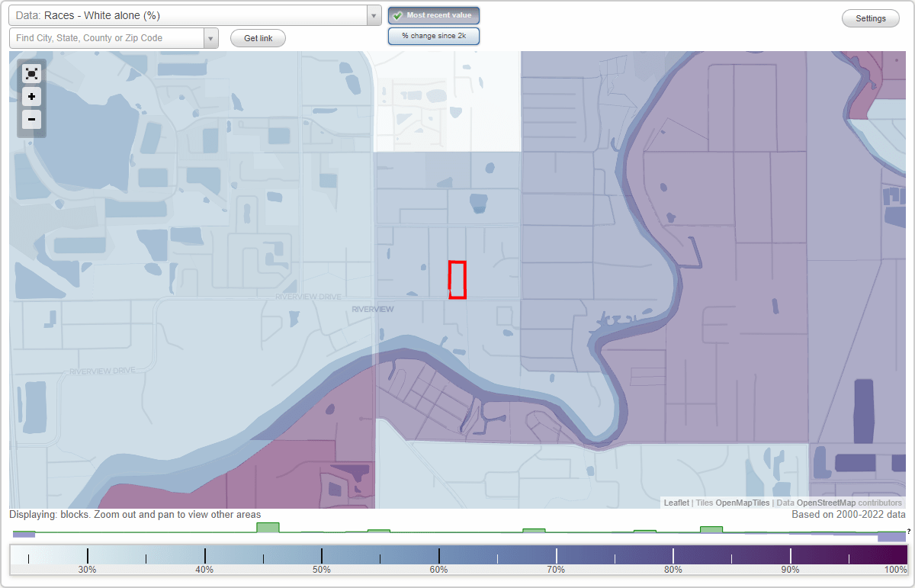Screen dimensions: 915x588
Task: Click the 'Based on 2000-2022 data' text
Action: (x=849, y=515)
